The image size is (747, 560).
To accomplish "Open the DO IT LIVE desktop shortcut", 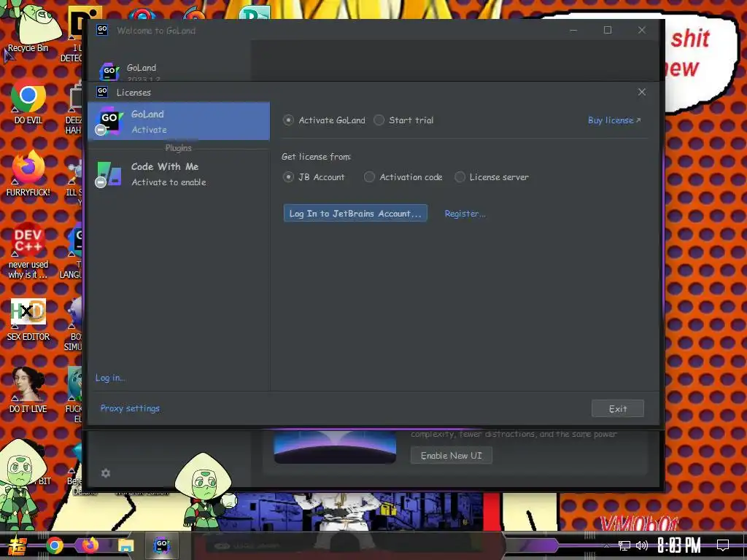I will point(28,391).
